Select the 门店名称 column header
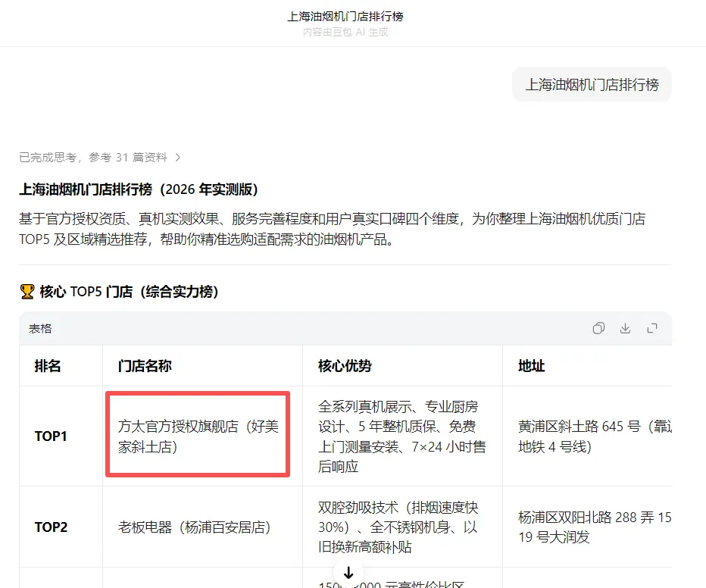706x588 pixels. tap(147, 366)
